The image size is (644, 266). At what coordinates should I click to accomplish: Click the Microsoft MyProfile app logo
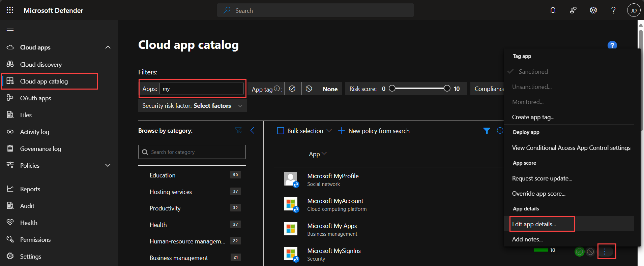click(291, 179)
